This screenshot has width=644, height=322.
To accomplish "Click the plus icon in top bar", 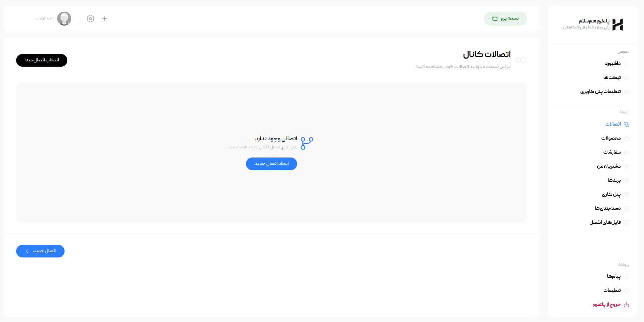I will coord(105,19).
